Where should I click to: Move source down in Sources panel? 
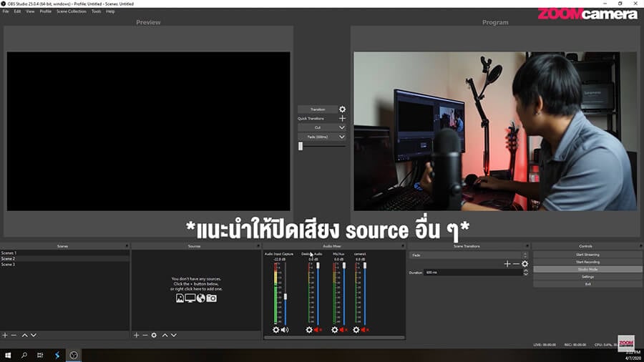(x=174, y=336)
